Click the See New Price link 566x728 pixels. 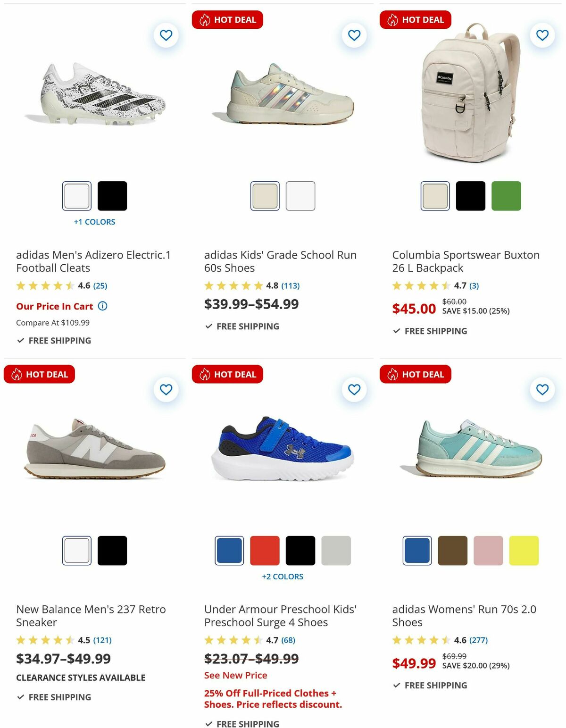click(235, 675)
